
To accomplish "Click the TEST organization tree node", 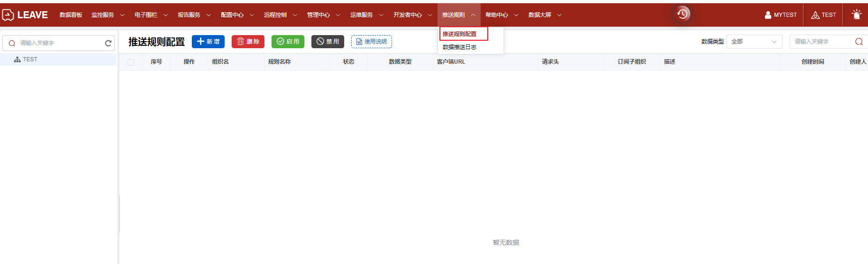I will (30, 59).
